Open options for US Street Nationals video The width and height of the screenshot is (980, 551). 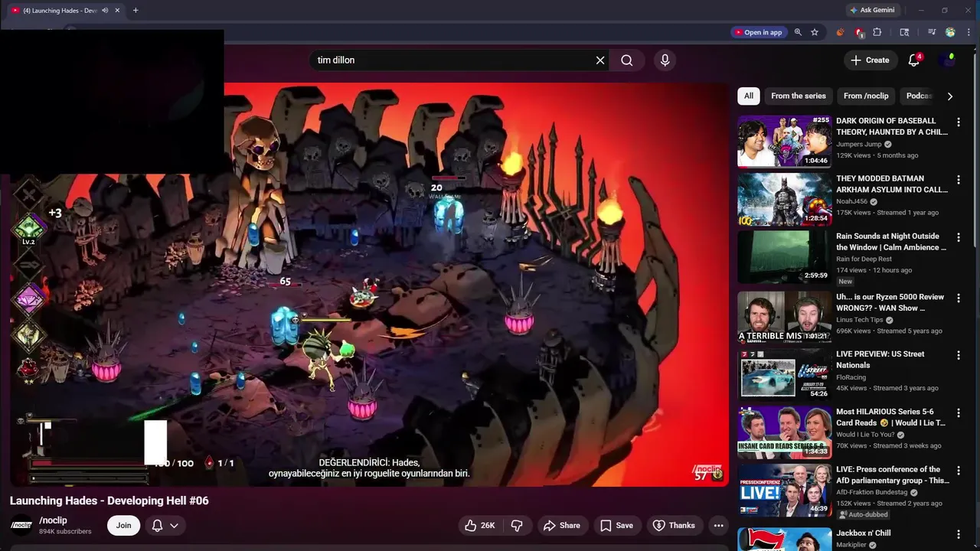coord(959,356)
